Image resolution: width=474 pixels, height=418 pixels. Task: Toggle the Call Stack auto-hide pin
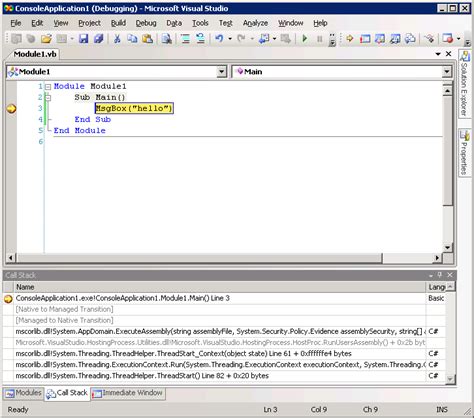tap(440, 275)
